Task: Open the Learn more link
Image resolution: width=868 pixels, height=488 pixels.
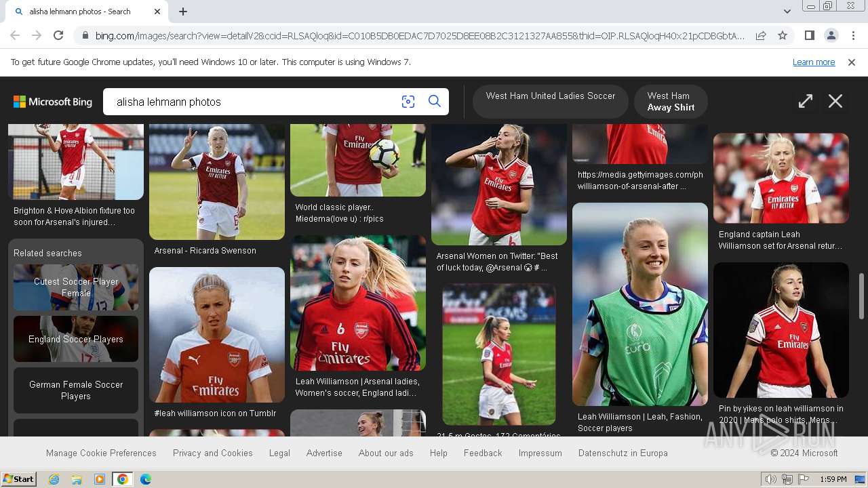Action: (814, 62)
